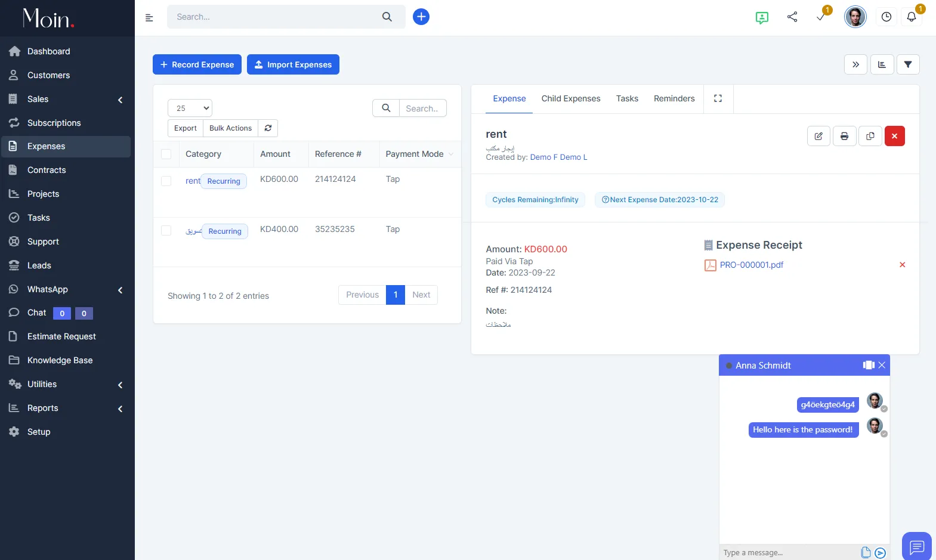Image resolution: width=936 pixels, height=560 pixels.
Task: Open Bulk Actions for expenses
Action: [231, 128]
